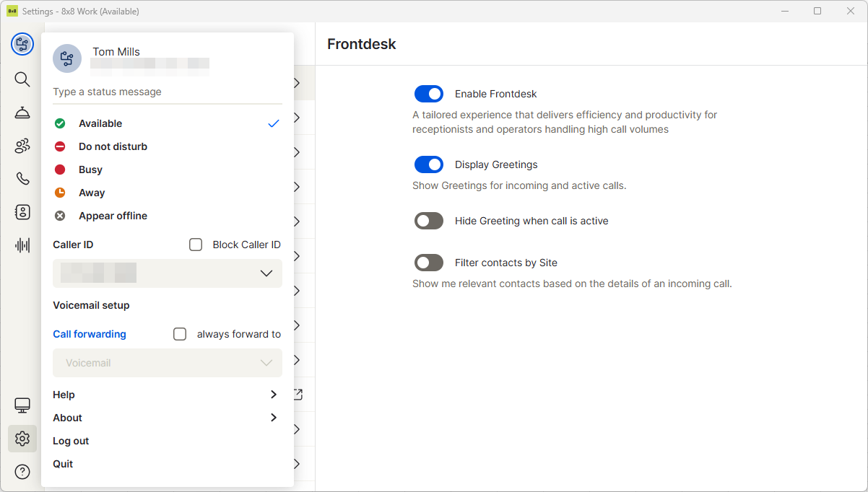Open the contacts icon in the sidebar

pos(22,146)
